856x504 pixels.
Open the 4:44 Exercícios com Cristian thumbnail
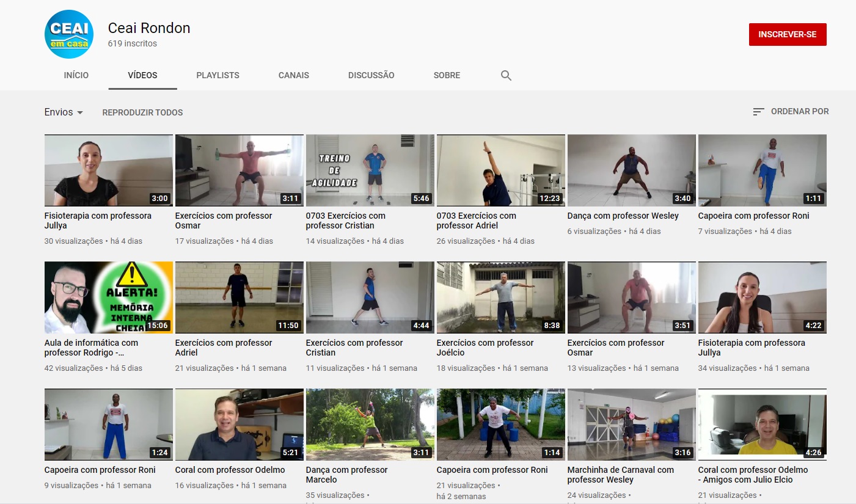[370, 298]
